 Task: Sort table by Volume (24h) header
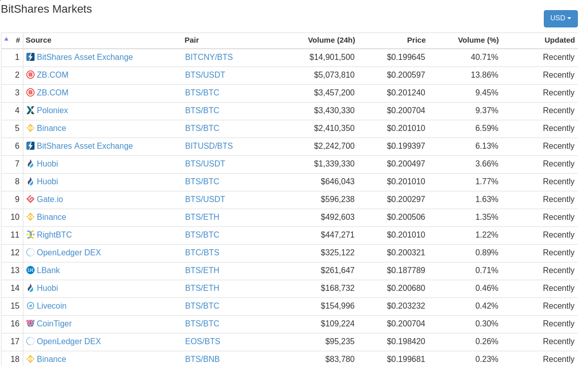(332, 40)
